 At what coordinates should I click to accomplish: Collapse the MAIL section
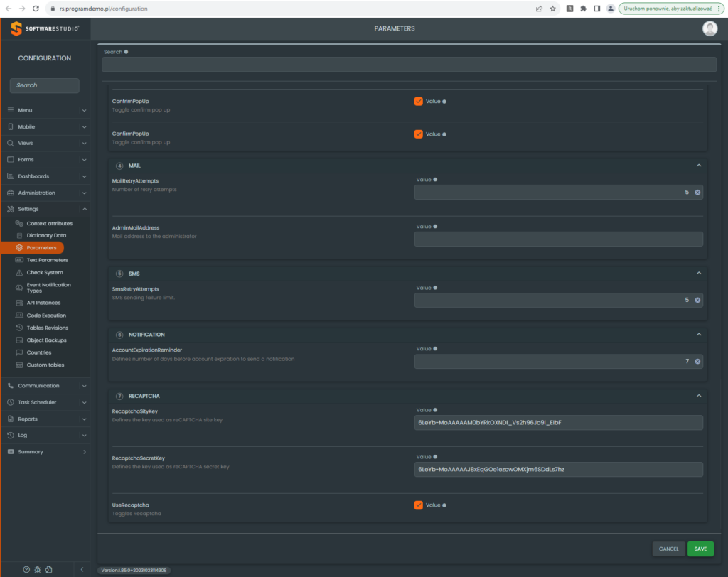coord(699,166)
